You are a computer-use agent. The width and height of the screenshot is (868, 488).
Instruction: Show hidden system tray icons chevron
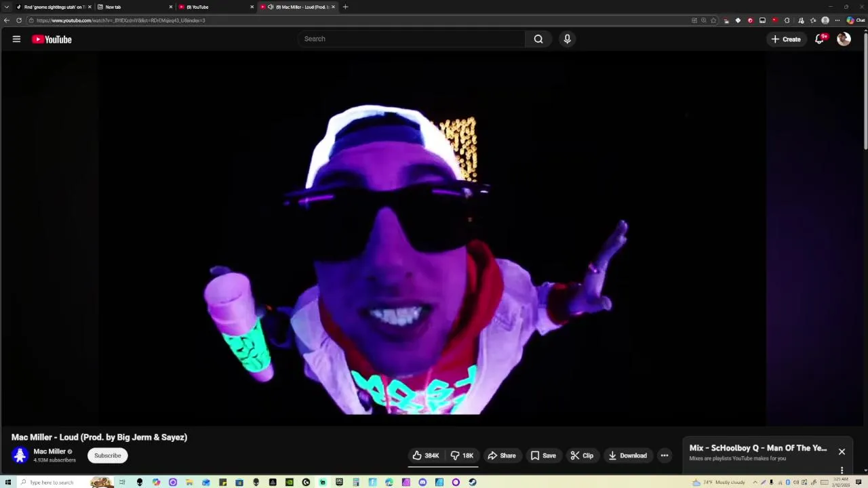click(x=755, y=482)
